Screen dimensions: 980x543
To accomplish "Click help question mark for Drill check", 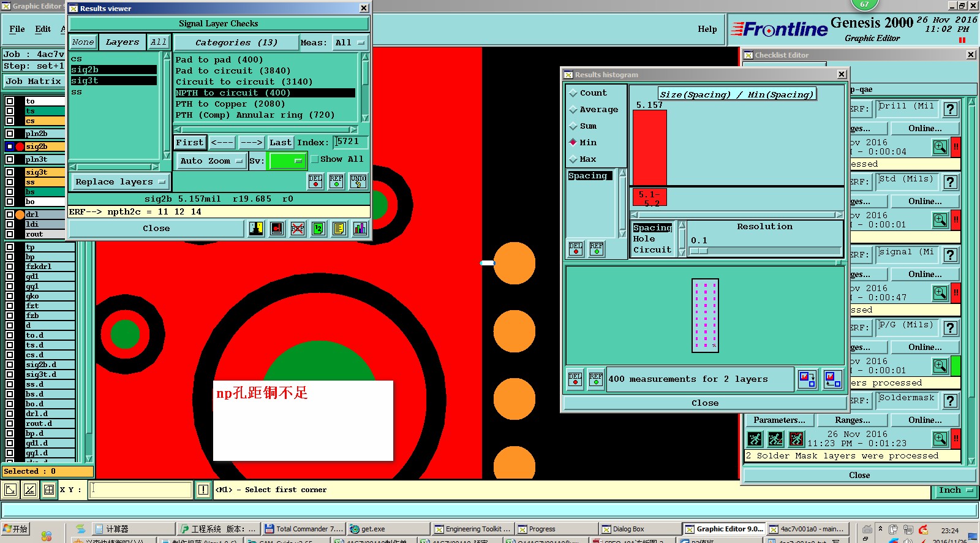I will point(951,109).
